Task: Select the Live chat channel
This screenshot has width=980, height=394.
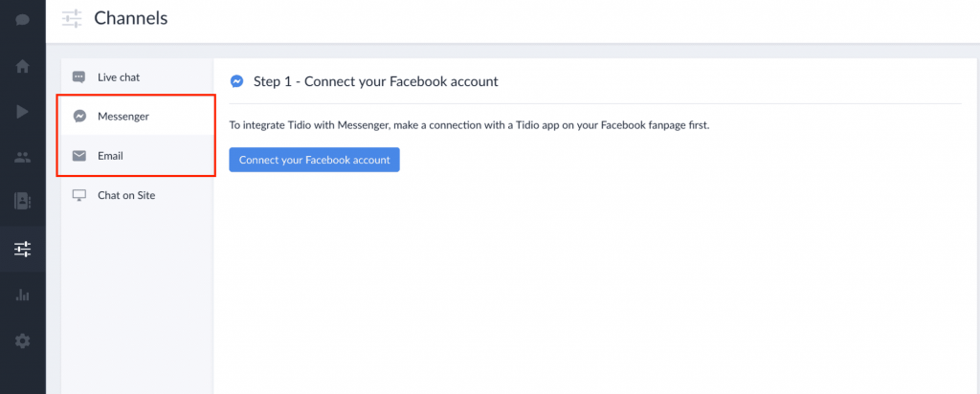Action: point(119,77)
